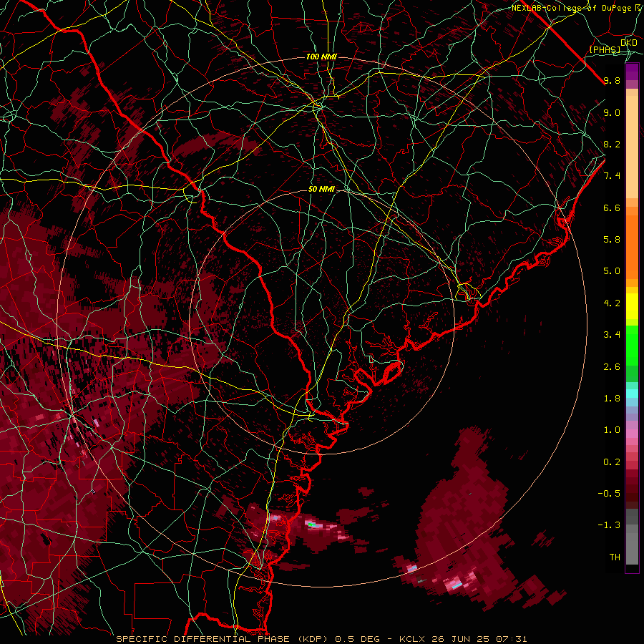The height and width of the screenshot is (644, 644).
Task: Click the cyan segment of the color bar
Action: pyautogui.click(x=632, y=394)
